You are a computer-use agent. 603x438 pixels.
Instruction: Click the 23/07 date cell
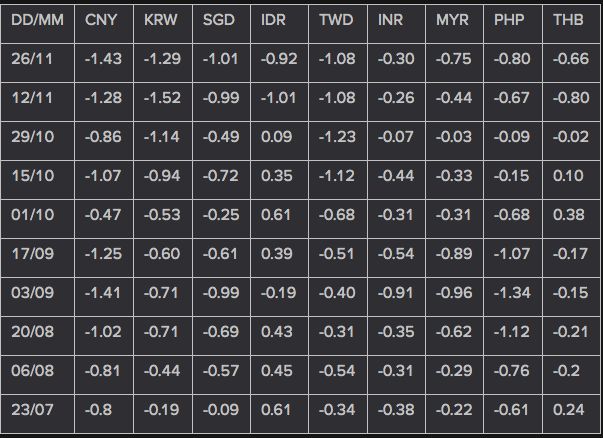pyautogui.click(x=37, y=414)
